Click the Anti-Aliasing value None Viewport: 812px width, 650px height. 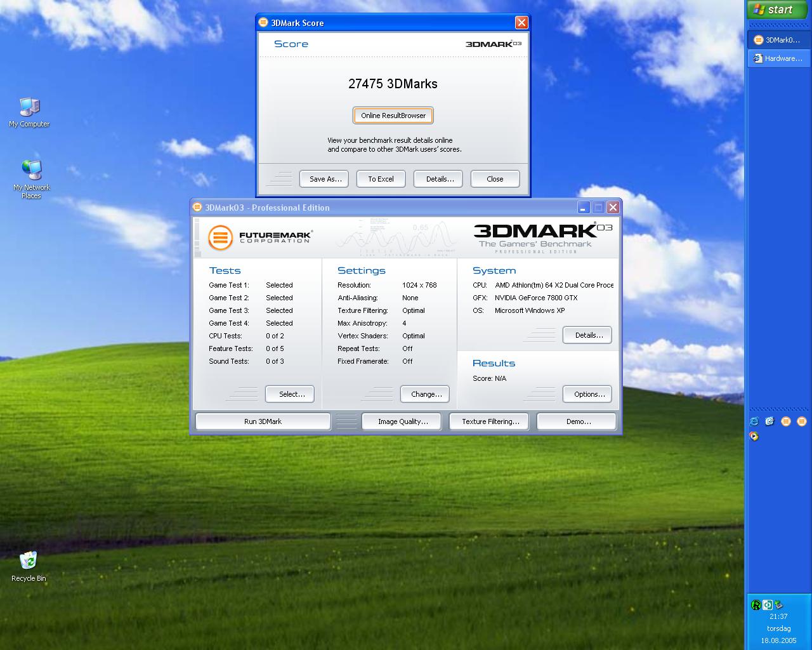tap(410, 298)
